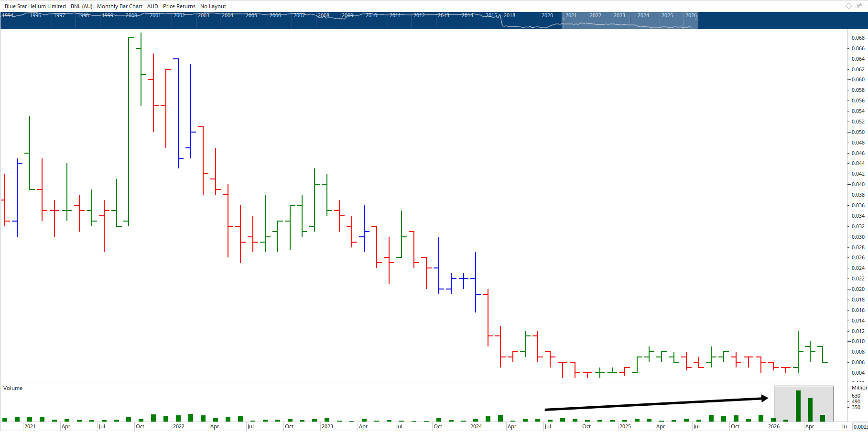Viewport: 868px width, 434px height.
Task: Click the value box at bottom-right corner
Action: pos(860,427)
